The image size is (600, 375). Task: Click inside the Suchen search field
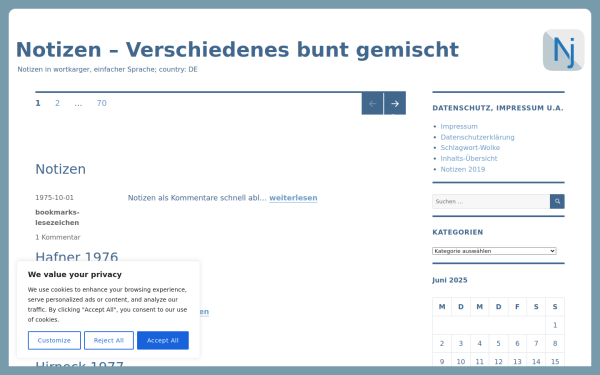coord(491,201)
